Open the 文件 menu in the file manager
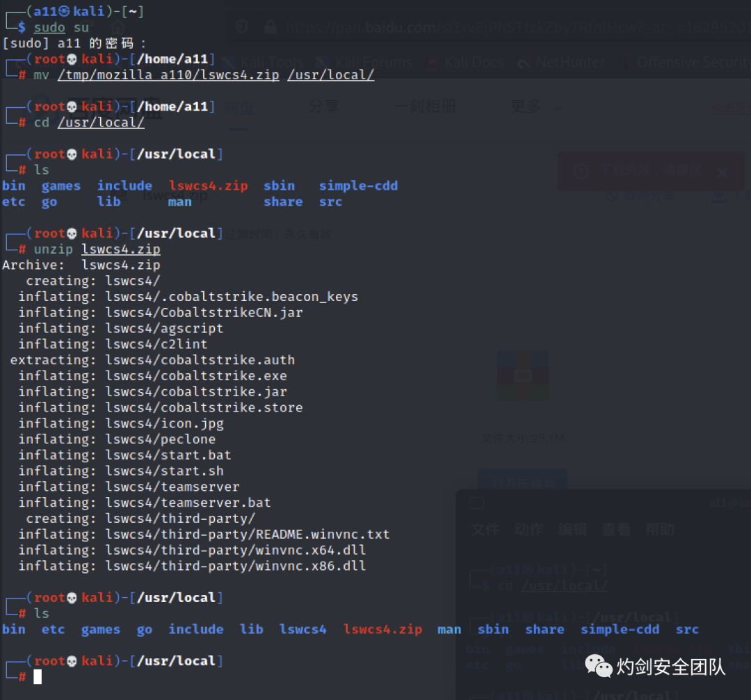Viewport: 751px width, 700px height. 485,530
